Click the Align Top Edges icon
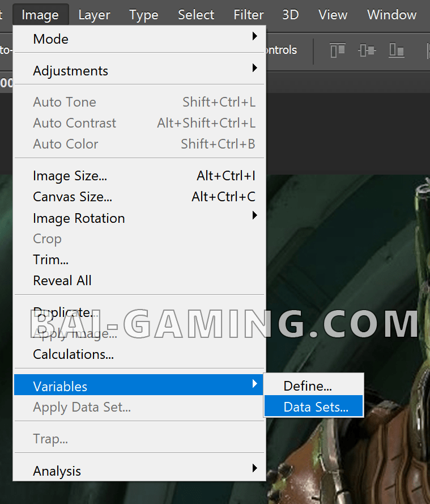The height and width of the screenshot is (504, 430). coord(338,50)
